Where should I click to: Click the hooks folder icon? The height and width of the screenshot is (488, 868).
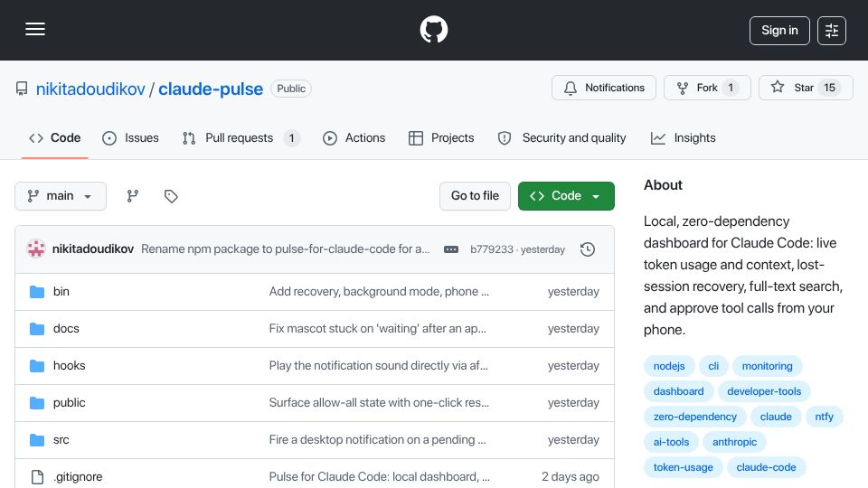(37, 366)
